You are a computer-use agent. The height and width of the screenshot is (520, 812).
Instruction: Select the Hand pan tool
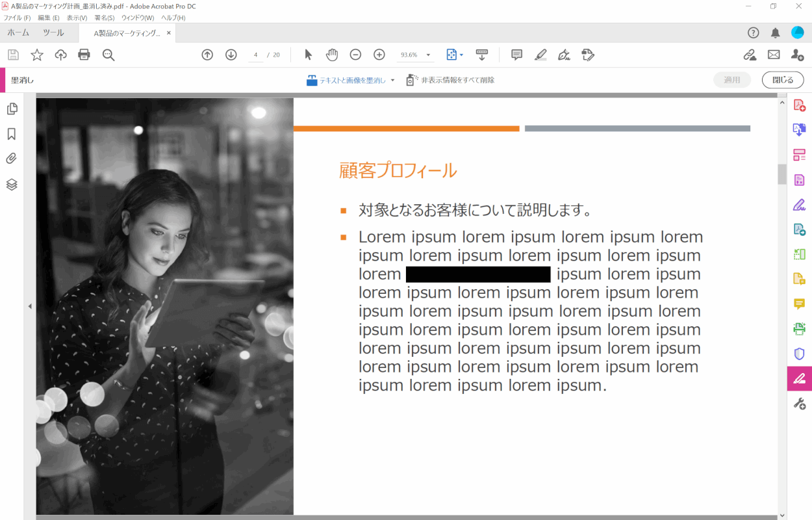[332, 55]
